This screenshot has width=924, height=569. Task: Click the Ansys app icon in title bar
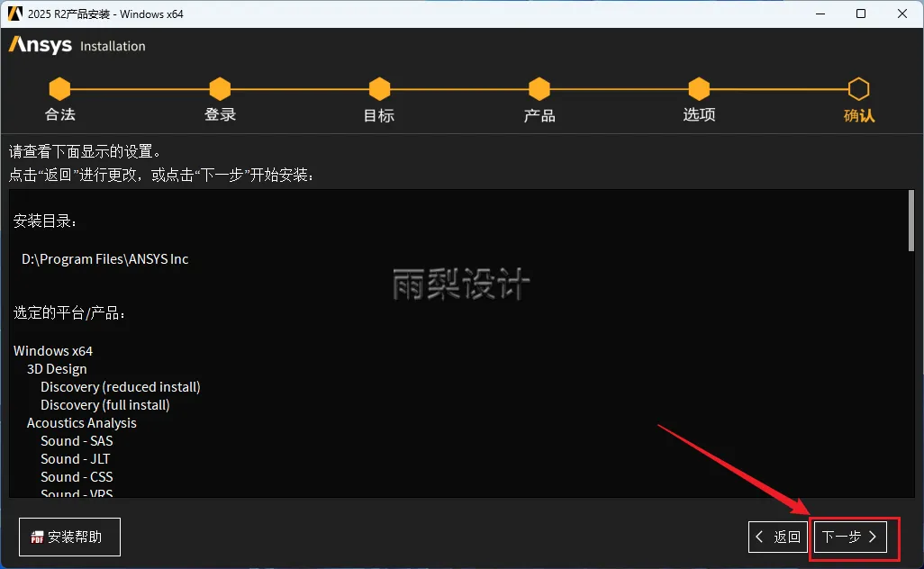[x=14, y=14]
